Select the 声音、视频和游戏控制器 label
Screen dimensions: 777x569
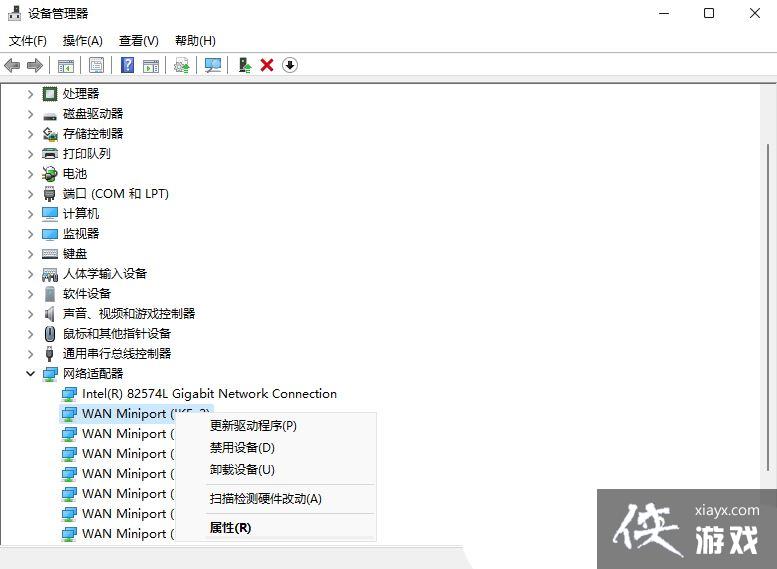coord(129,314)
